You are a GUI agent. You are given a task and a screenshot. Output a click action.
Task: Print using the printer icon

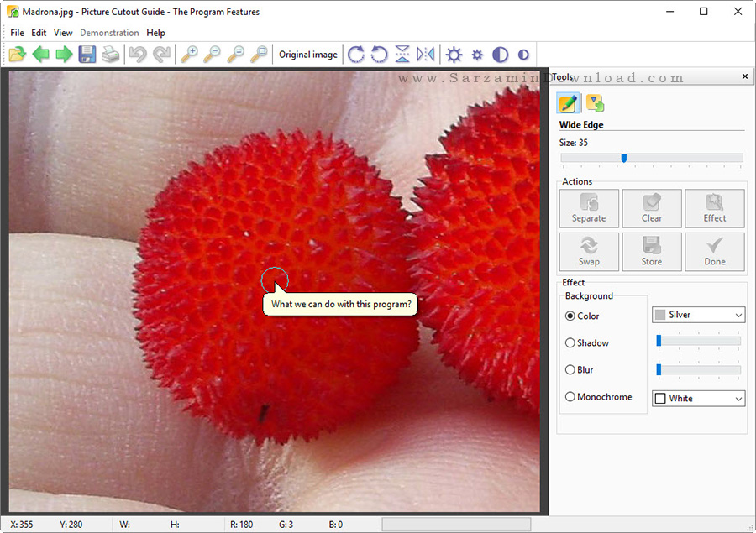(x=110, y=55)
